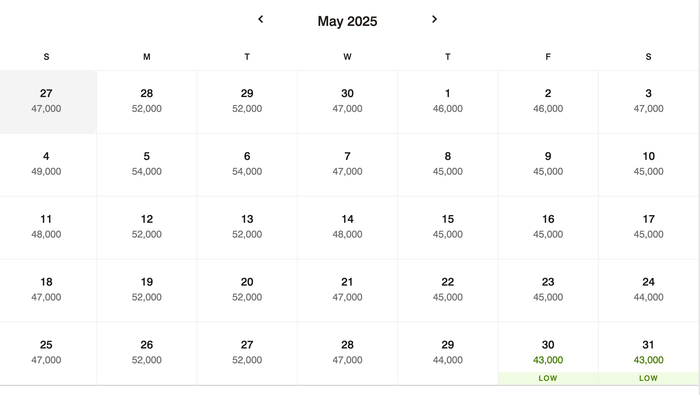The width and height of the screenshot is (700, 395).
Task: Click May 14 date showing 48,000
Action: (x=347, y=228)
